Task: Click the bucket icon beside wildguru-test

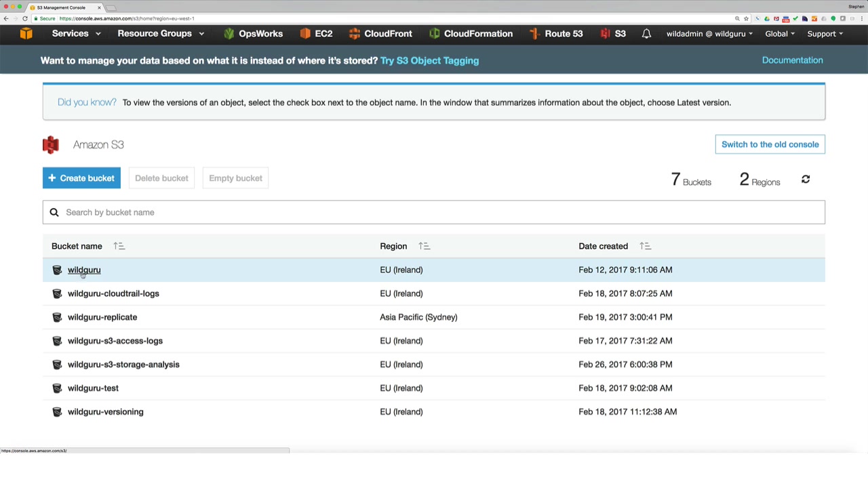Action: pyautogui.click(x=57, y=388)
